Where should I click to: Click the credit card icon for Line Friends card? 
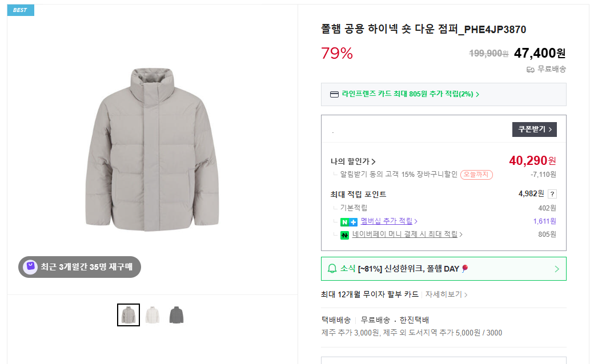(x=335, y=94)
